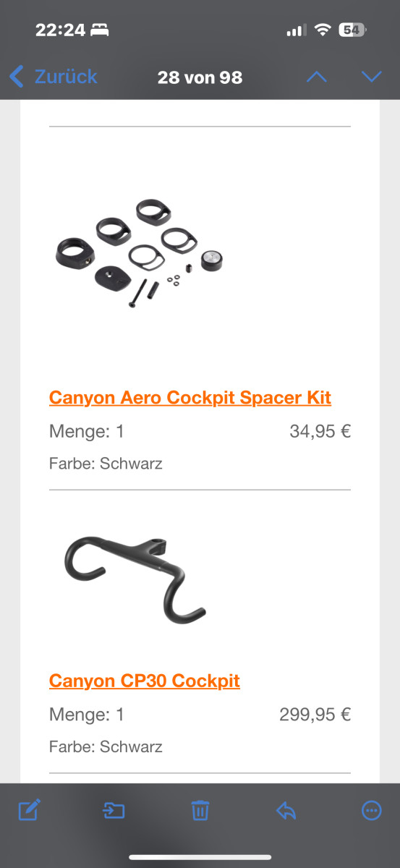400x868 pixels.
Task: Tap the Wi-Fi status icon
Action: 323,30
